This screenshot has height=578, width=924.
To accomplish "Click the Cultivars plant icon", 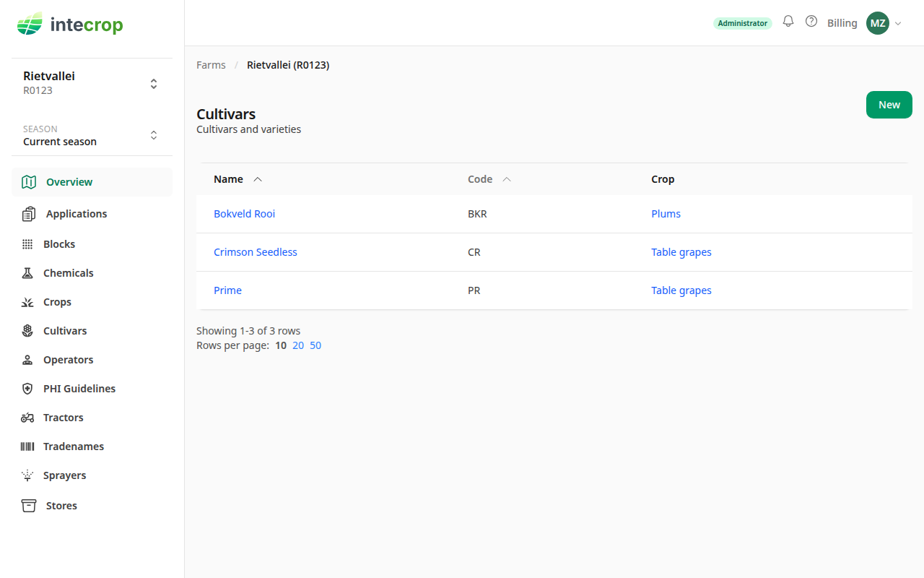I will tap(27, 331).
